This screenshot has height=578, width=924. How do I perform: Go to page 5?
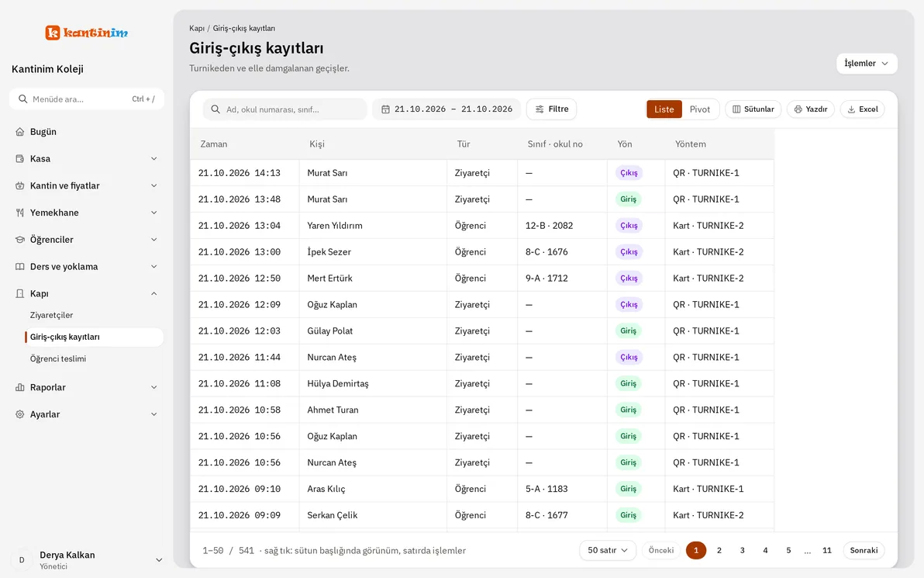coord(788,550)
